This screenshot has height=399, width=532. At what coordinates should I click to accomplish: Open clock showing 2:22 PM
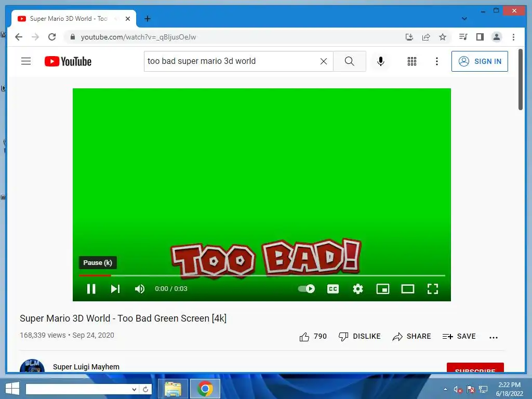(x=509, y=389)
